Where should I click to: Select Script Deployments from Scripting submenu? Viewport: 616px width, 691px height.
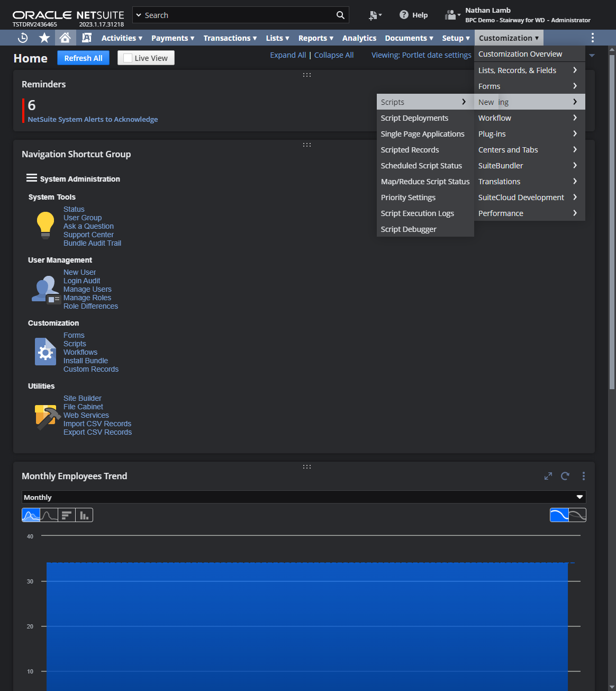425,118
